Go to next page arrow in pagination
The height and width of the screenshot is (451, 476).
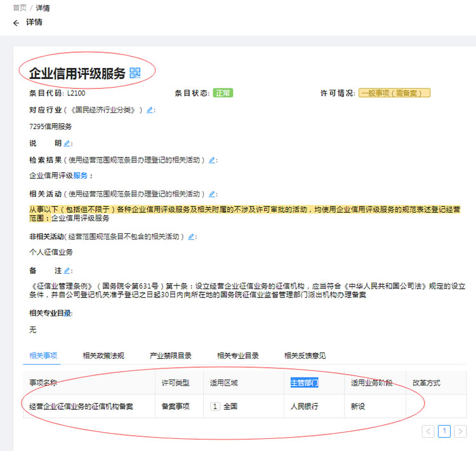[460, 431]
